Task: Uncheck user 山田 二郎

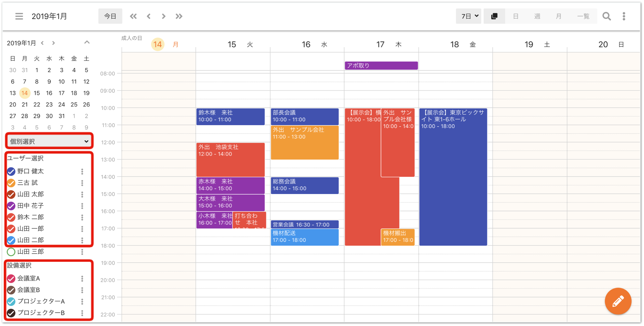Action: click(x=11, y=240)
